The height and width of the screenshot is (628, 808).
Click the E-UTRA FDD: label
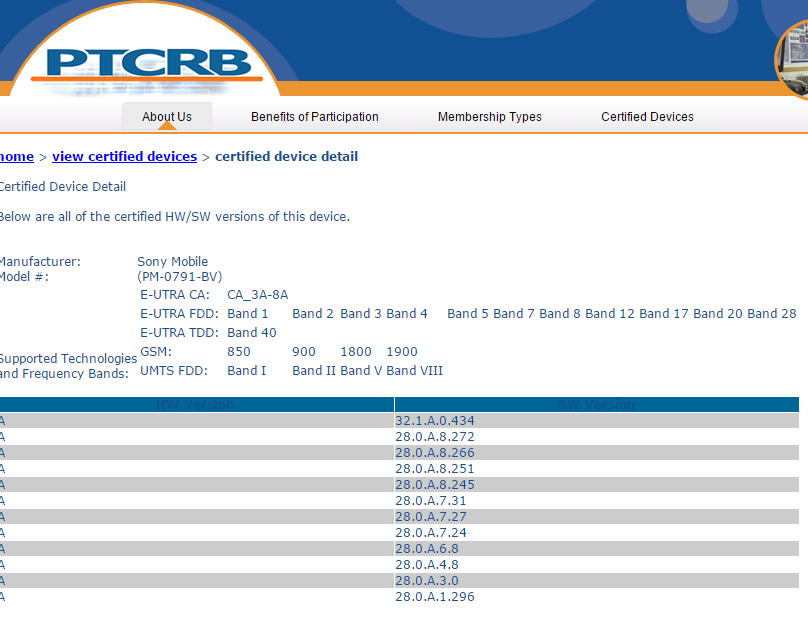point(179,314)
